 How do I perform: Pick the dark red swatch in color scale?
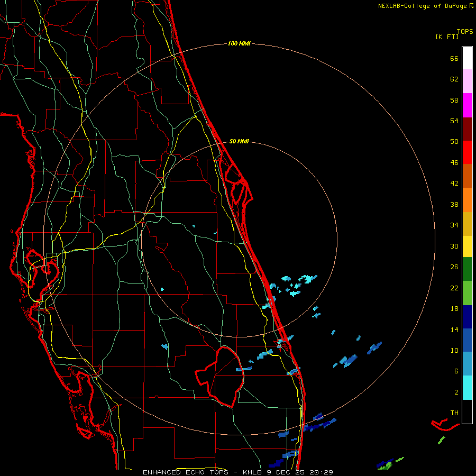point(467,130)
